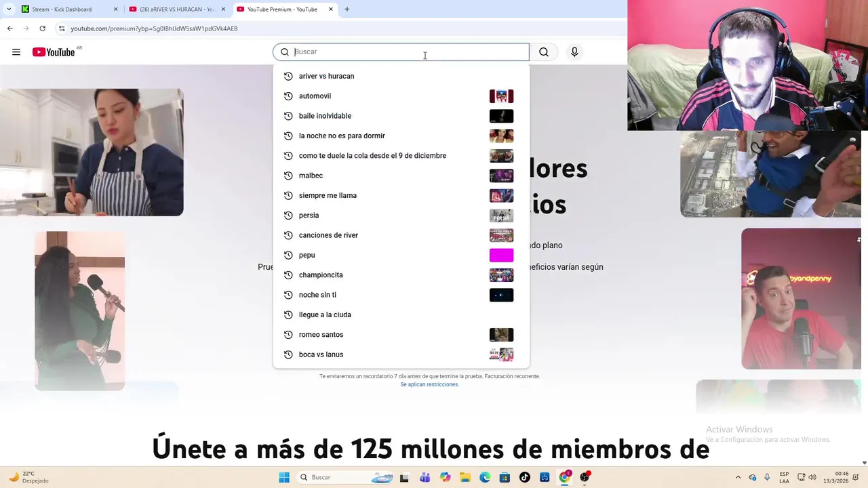Select suggestion "malbec"
Image resolution: width=868 pixels, height=488 pixels.
(401, 176)
